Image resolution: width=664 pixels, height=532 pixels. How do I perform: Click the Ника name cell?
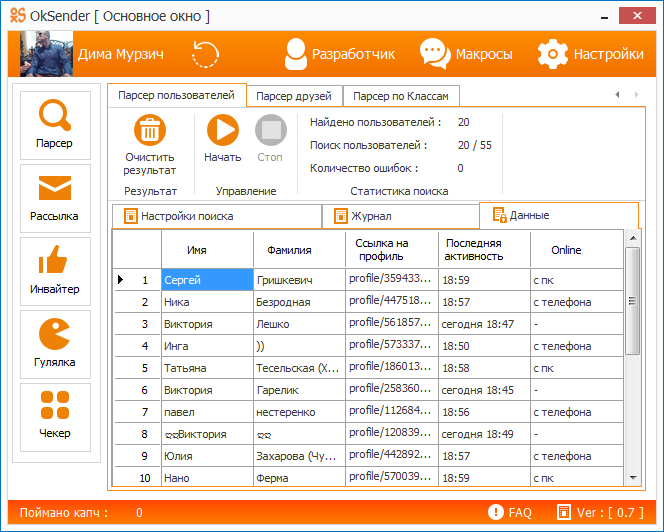pos(207,302)
